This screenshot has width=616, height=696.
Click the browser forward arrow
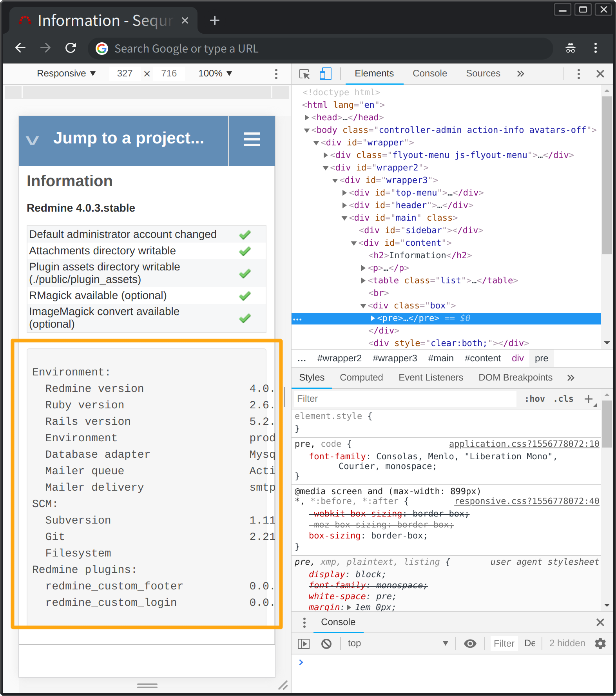pyautogui.click(x=45, y=48)
